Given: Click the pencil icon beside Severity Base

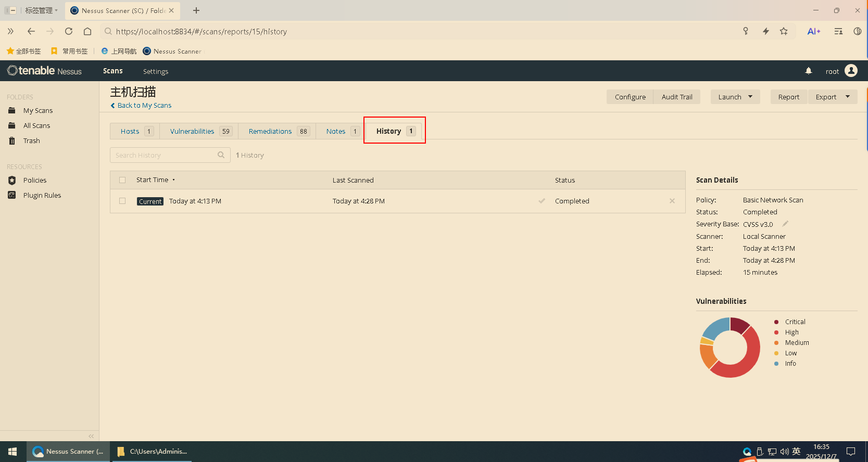Looking at the screenshot, I should point(785,224).
